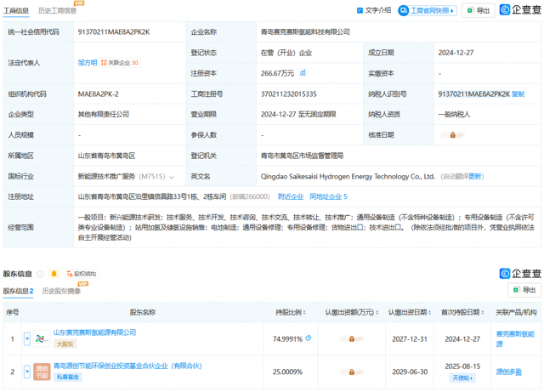Click the lock icon in 核准日期 cell
This screenshot has width=544, height=392.
point(453,135)
